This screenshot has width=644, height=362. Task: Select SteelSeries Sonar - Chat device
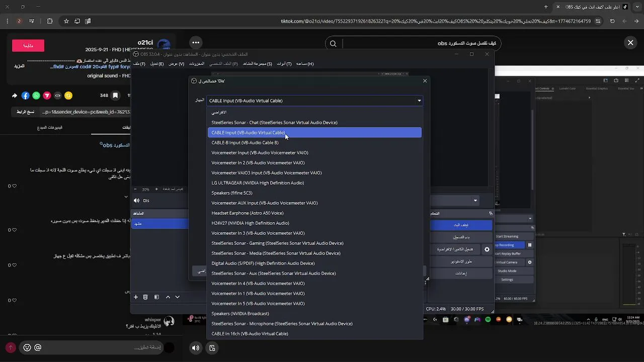(314, 123)
